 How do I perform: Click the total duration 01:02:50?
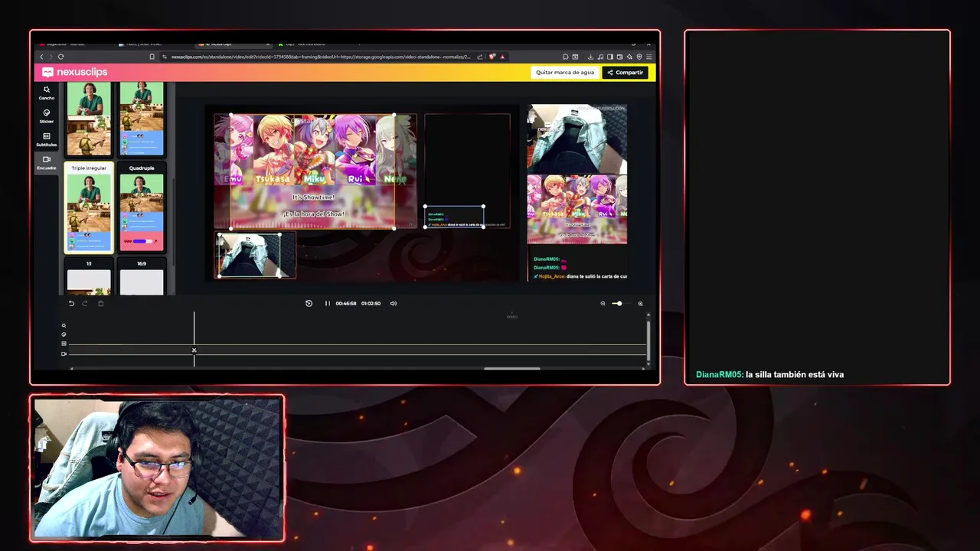[x=371, y=304]
